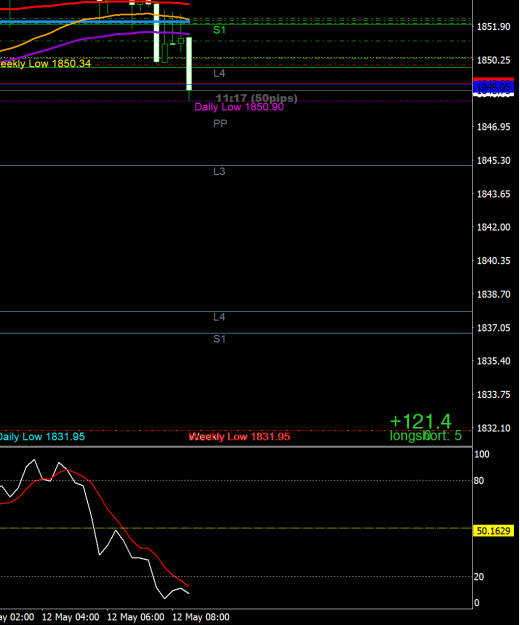Click the green S1 level label
520x625 pixels.
220,30
